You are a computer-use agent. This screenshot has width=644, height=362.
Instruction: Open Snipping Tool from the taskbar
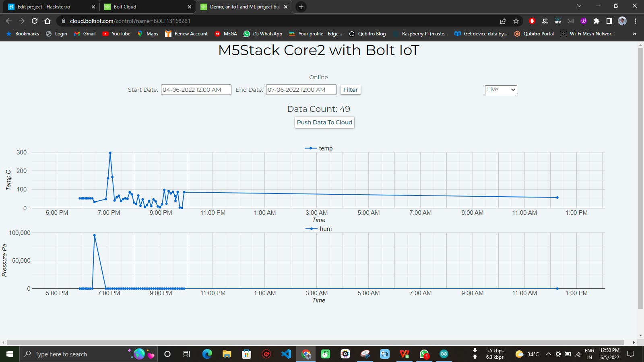pyautogui.click(x=365, y=354)
